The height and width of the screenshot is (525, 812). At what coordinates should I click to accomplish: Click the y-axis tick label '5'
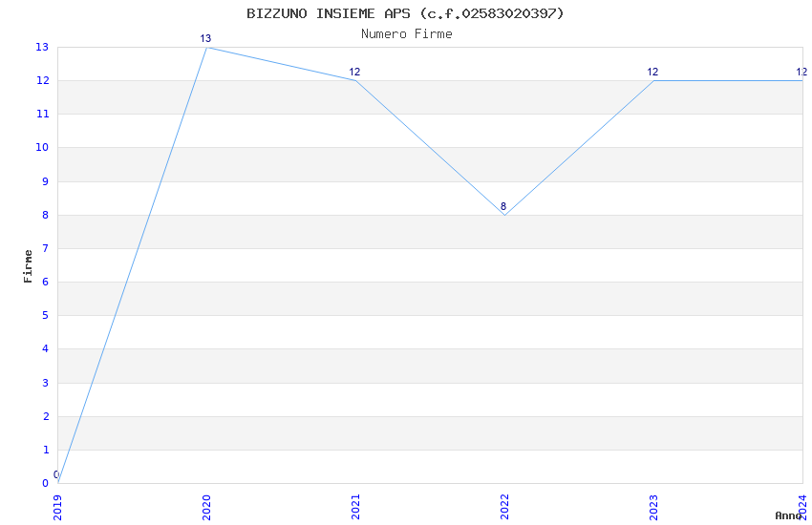46,316
